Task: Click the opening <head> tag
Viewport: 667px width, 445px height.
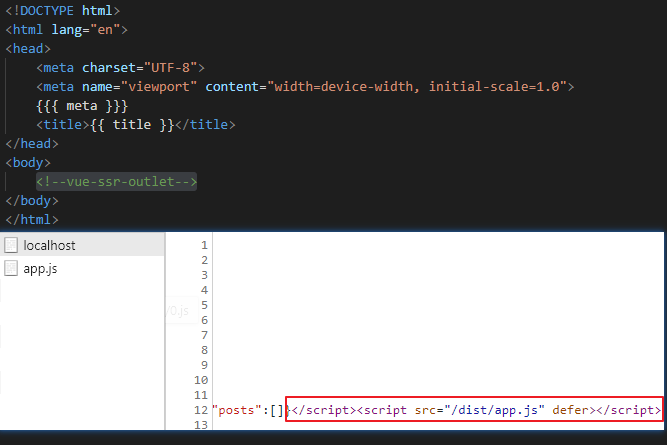Action: (x=28, y=48)
